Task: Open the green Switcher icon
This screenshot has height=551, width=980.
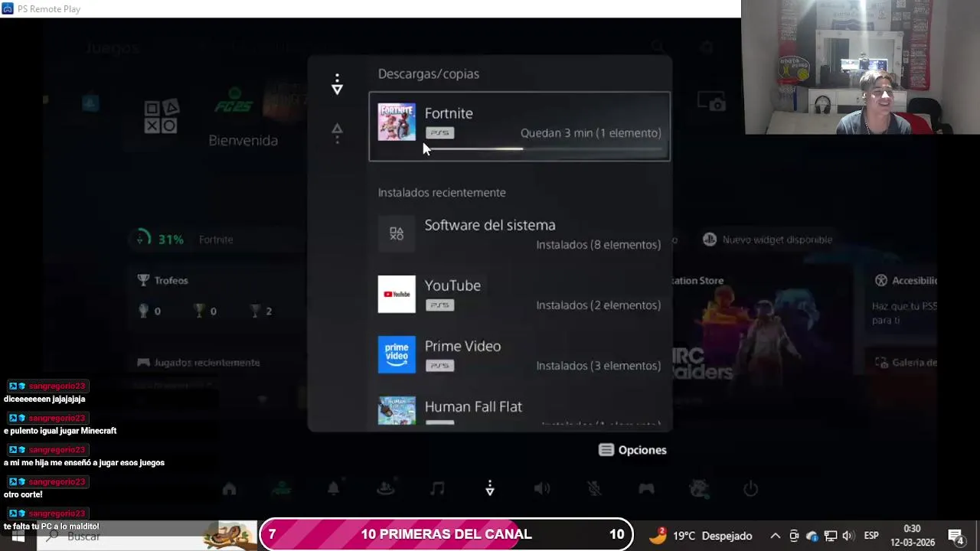Action: click(x=281, y=489)
